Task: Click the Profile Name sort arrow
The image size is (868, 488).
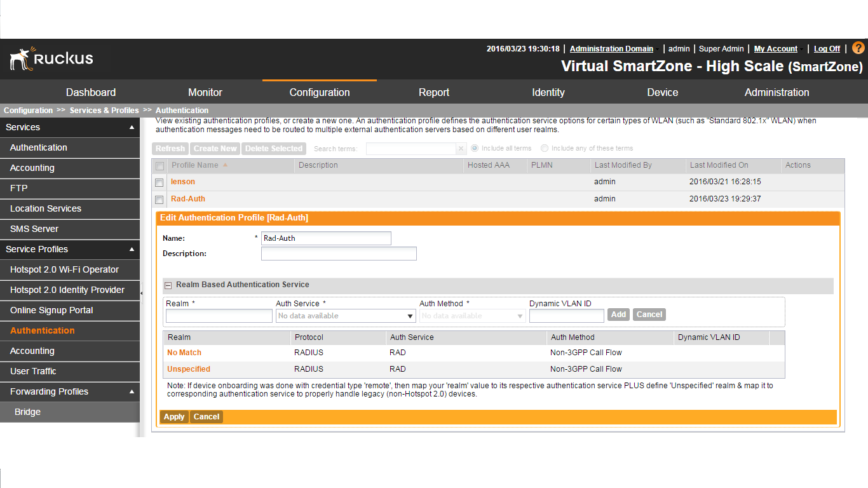Action: tap(225, 165)
